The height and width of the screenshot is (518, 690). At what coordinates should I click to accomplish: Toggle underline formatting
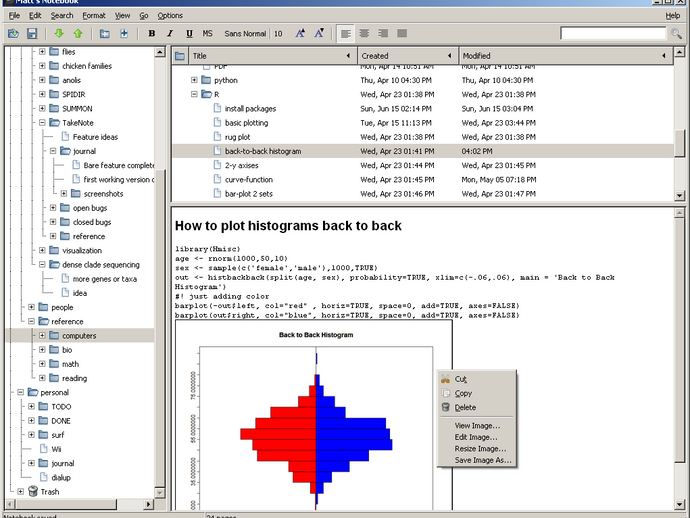click(x=189, y=33)
